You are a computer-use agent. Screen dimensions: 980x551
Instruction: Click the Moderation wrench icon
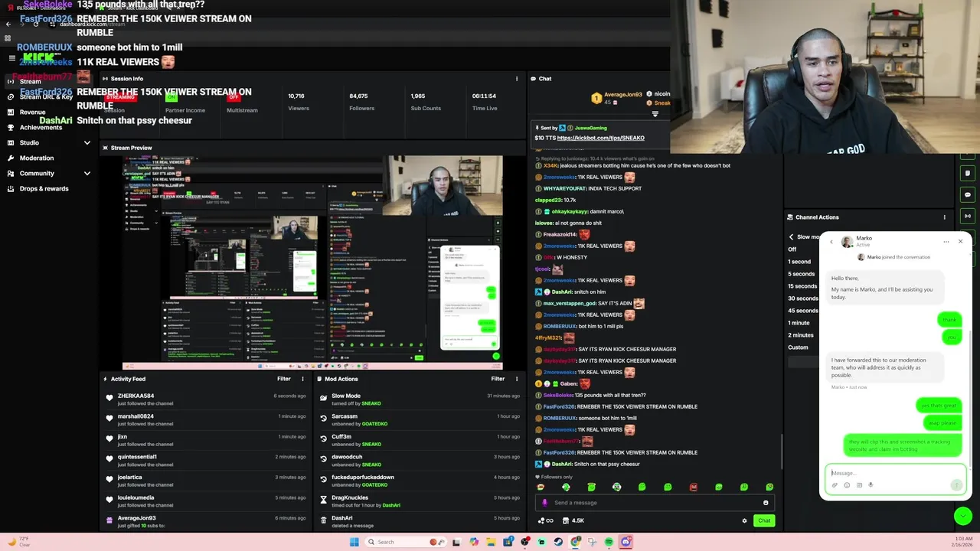[x=11, y=158]
